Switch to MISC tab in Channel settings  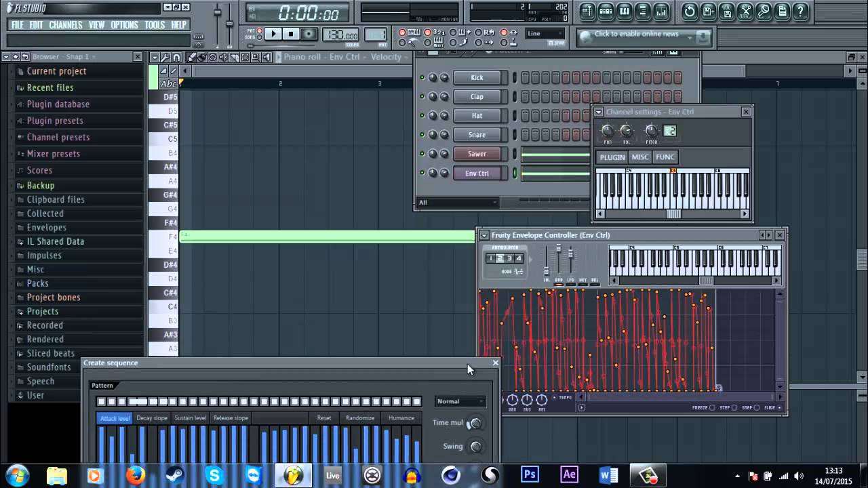tap(639, 157)
